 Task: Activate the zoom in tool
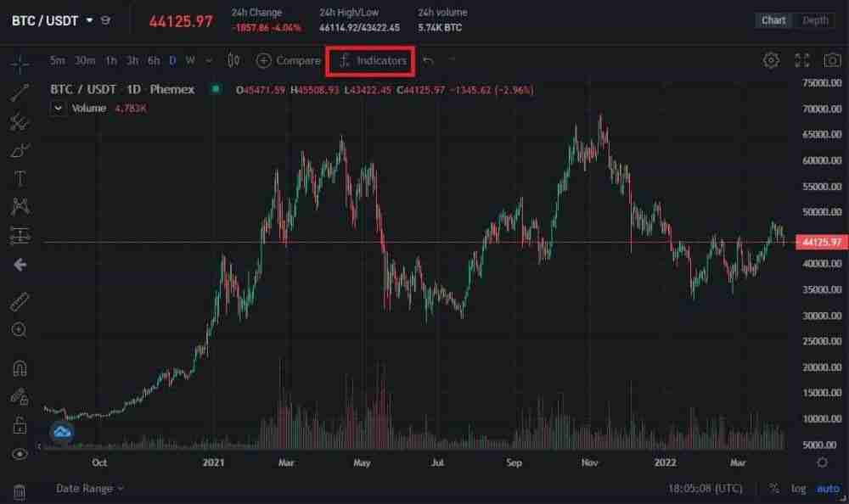tap(20, 330)
